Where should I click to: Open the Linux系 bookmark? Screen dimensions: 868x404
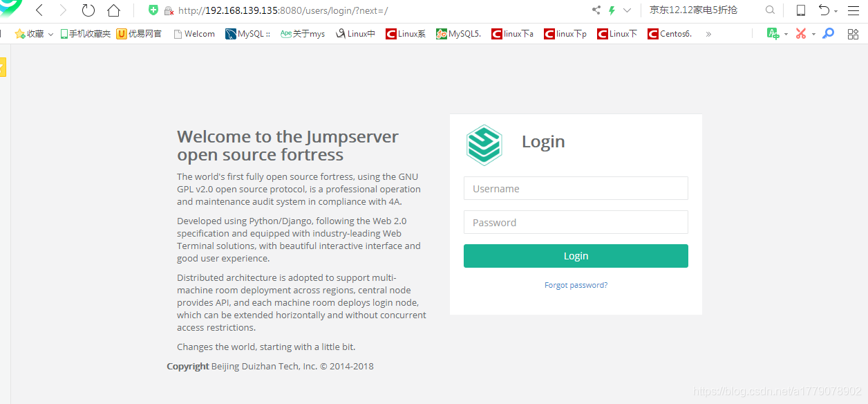(x=406, y=34)
